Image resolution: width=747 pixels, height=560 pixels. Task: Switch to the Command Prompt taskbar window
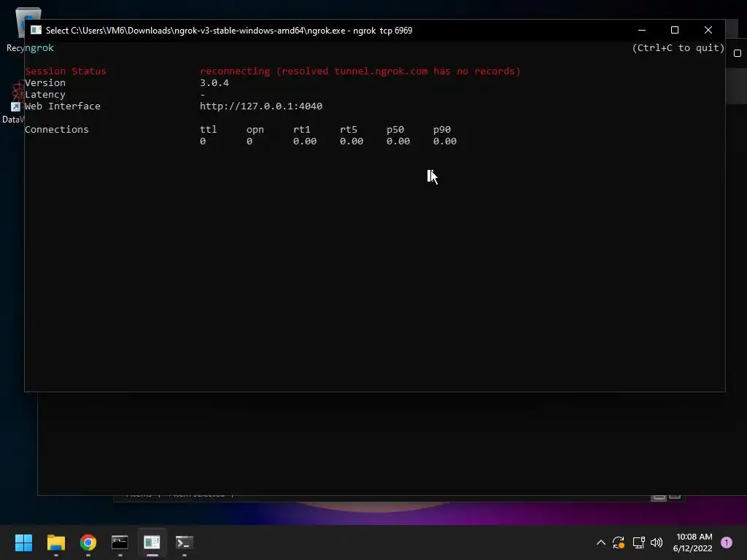(120, 542)
